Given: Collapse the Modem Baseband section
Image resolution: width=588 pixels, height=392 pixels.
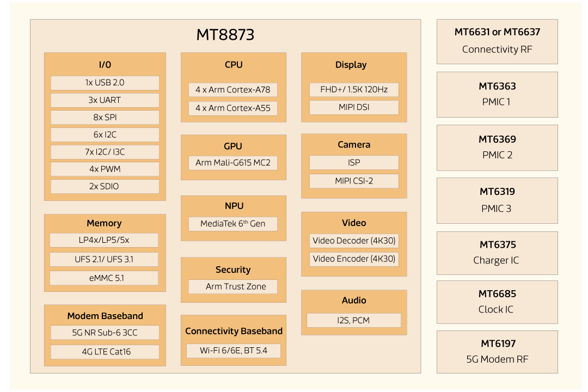Looking at the screenshot, I should click(104, 315).
